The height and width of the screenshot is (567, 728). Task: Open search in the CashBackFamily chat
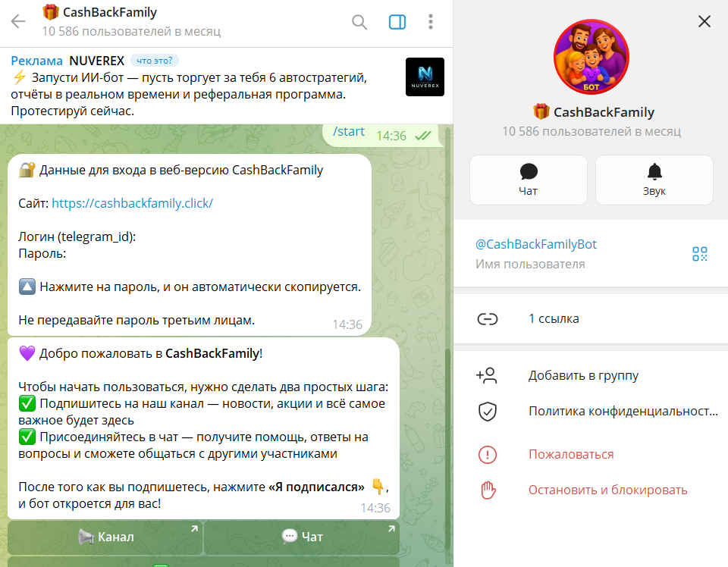359,22
